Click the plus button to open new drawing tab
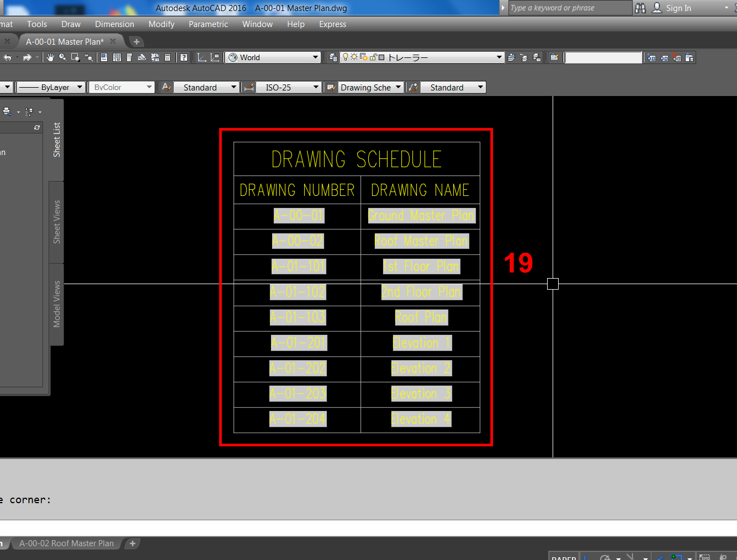Image resolution: width=737 pixels, height=560 pixels. click(136, 41)
